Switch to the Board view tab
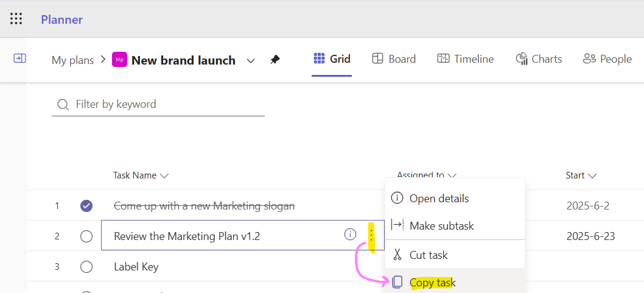Image resolution: width=644 pixels, height=293 pixels. tap(394, 59)
